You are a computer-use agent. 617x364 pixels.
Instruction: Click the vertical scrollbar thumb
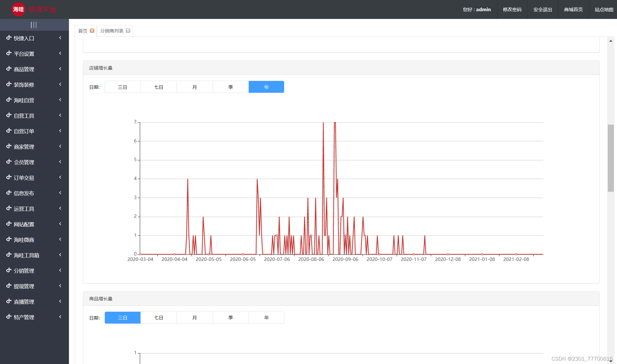(x=611, y=158)
